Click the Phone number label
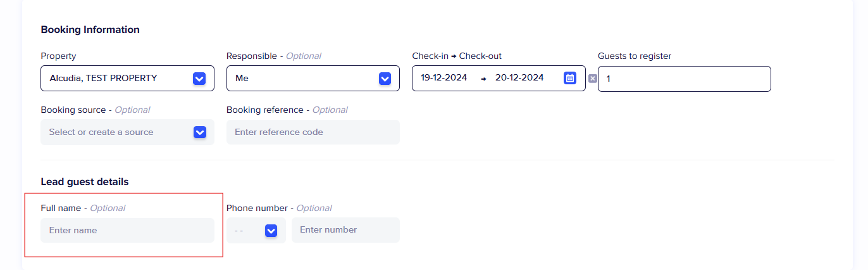This screenshot has width=868, height=270. point(257,208)
